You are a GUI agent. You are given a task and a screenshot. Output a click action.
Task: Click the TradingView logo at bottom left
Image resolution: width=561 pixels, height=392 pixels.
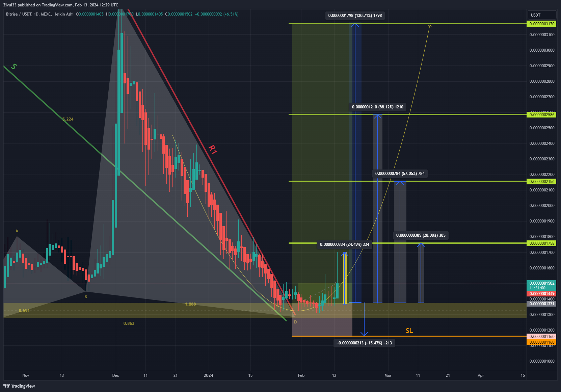(19, 386)
